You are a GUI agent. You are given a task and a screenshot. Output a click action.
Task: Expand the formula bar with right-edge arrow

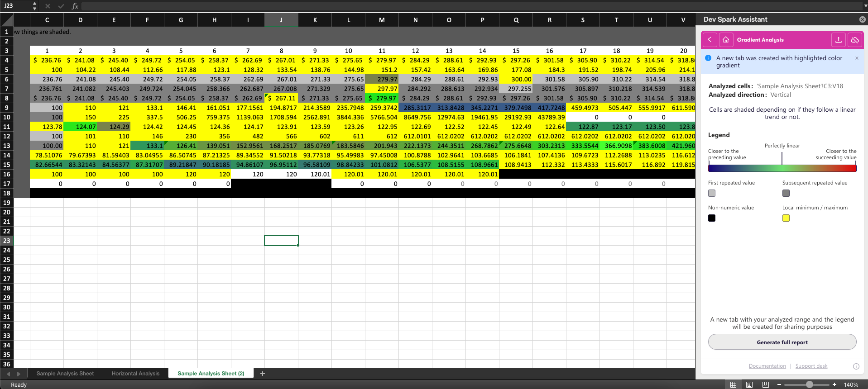click(x=865, y=6)
